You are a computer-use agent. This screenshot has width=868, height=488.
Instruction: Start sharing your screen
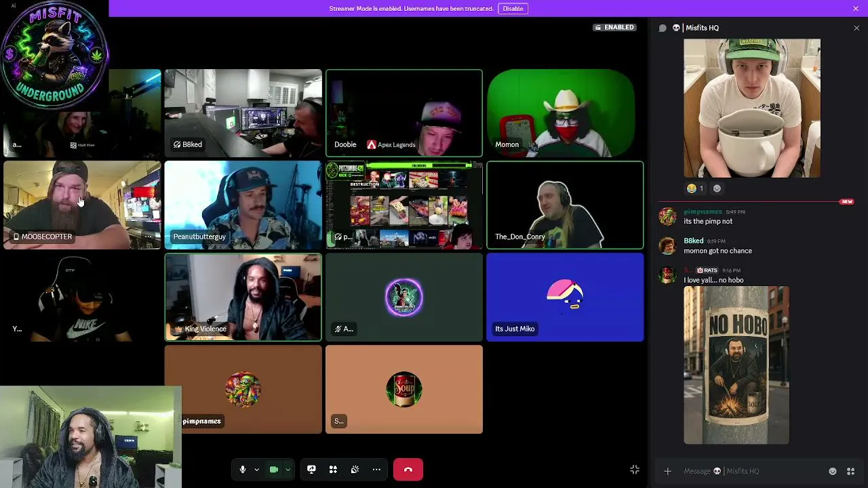click(x=311, y=470)
